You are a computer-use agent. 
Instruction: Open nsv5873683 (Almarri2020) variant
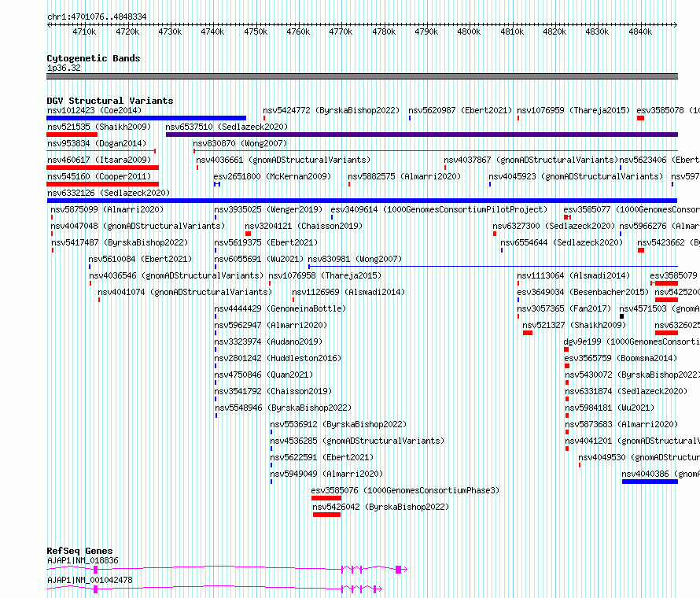(x=621, y=424)
